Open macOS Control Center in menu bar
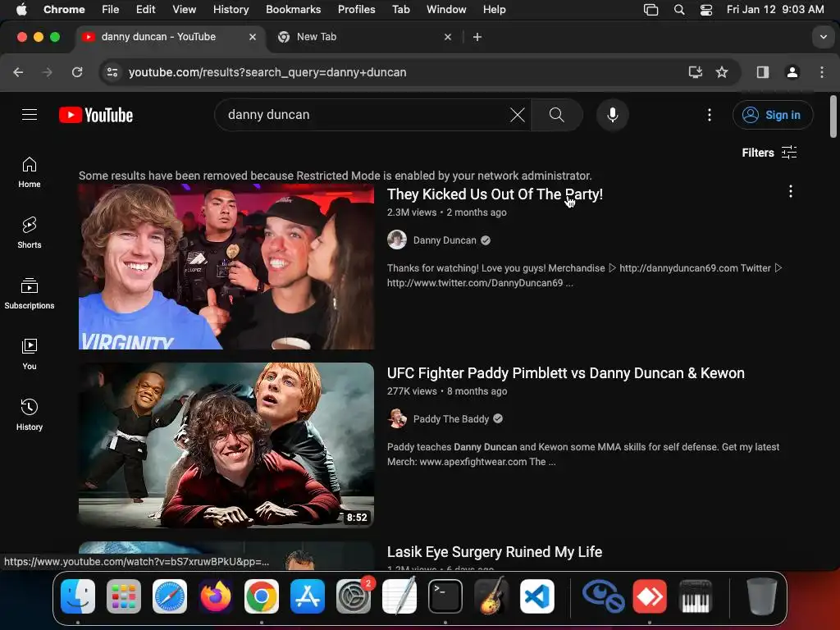 click(x=706, y=9)
